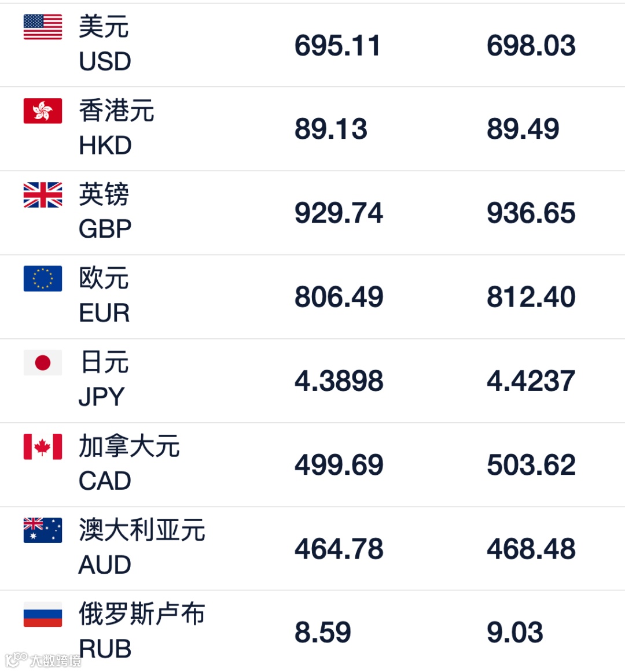
Task: Select the HKD currency label
Action: (105, 145)
